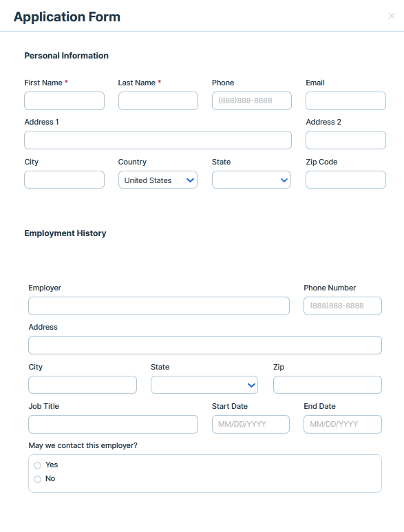Select the Email input box

345,100
